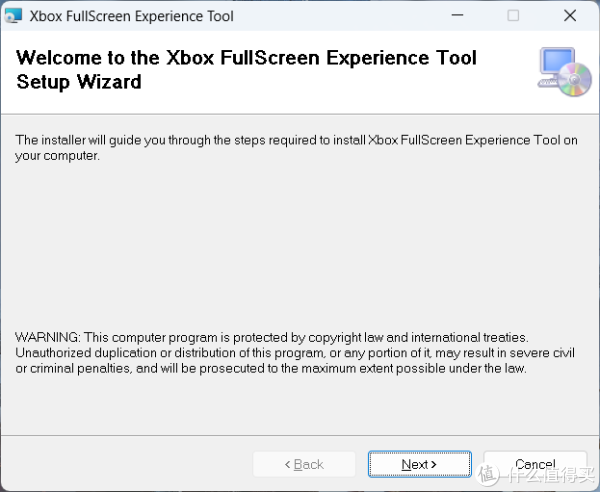Click the Welcome heading's first line

[247, 58]
